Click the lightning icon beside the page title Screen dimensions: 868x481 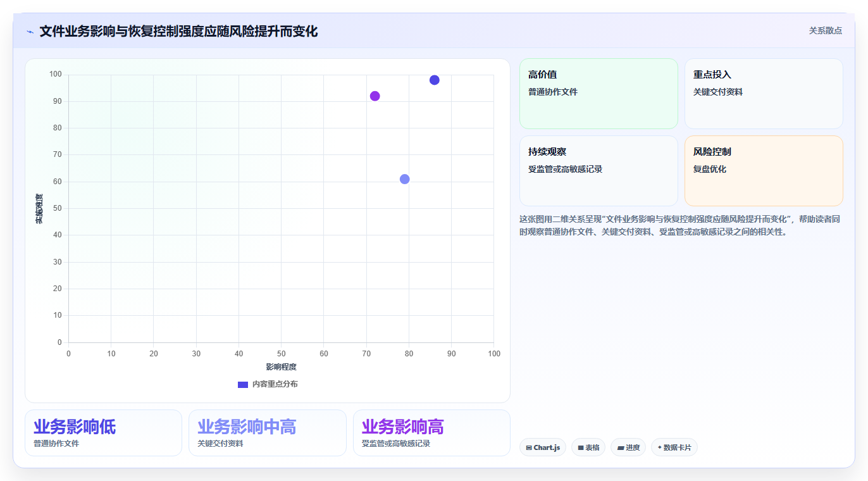(30, 32)
